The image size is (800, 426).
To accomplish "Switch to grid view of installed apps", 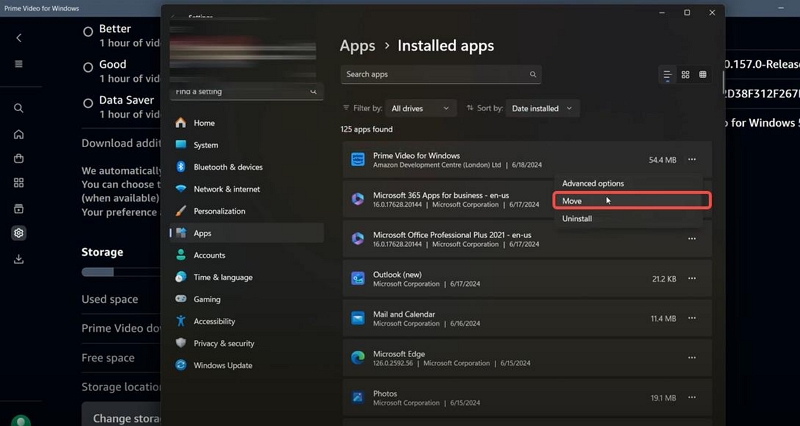I will click(x=685, y=75).
